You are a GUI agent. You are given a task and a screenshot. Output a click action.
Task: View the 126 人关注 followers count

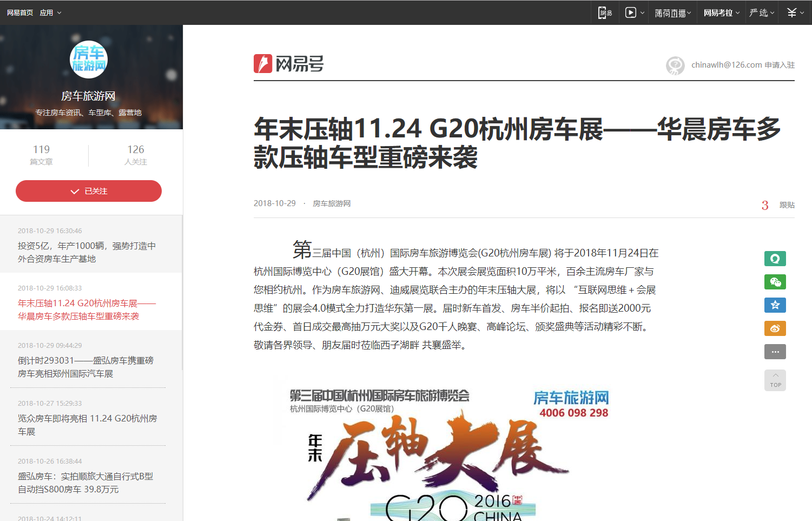click(x=136, y=154)
